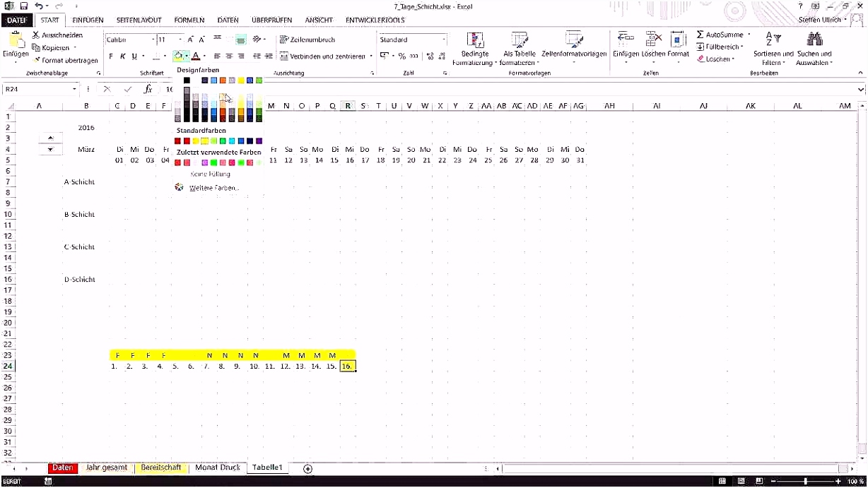Toggle underline (U) formatting
868x488 pixels.
(134, 56)
